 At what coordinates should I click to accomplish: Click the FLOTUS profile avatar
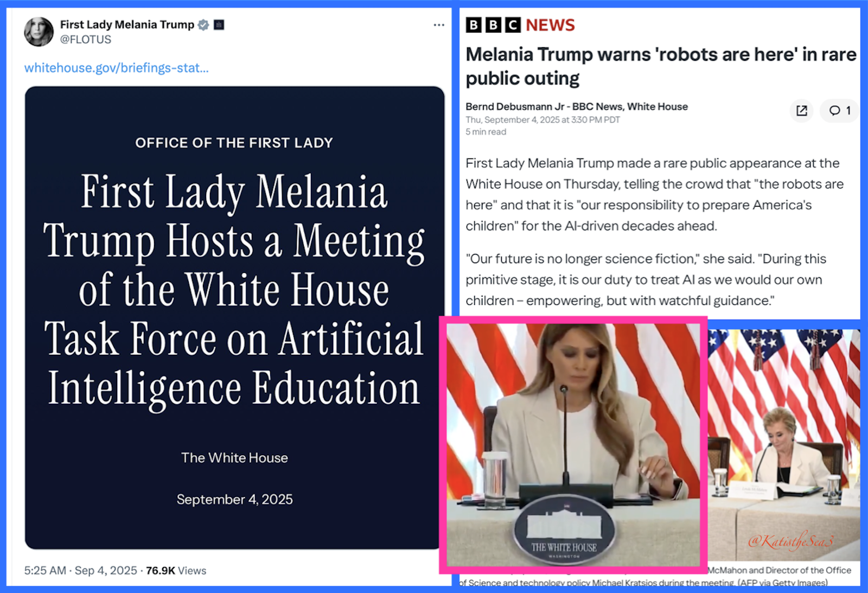[39, 31]
